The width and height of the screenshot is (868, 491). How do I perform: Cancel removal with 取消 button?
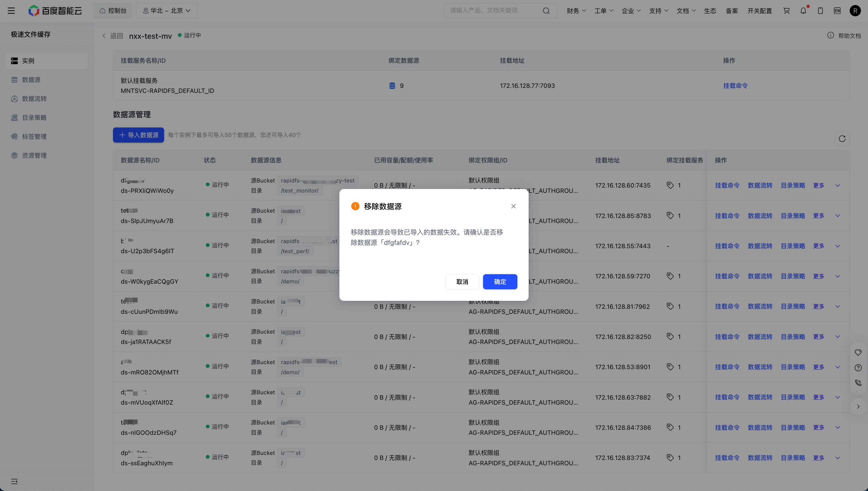click(x=462, y=282)
